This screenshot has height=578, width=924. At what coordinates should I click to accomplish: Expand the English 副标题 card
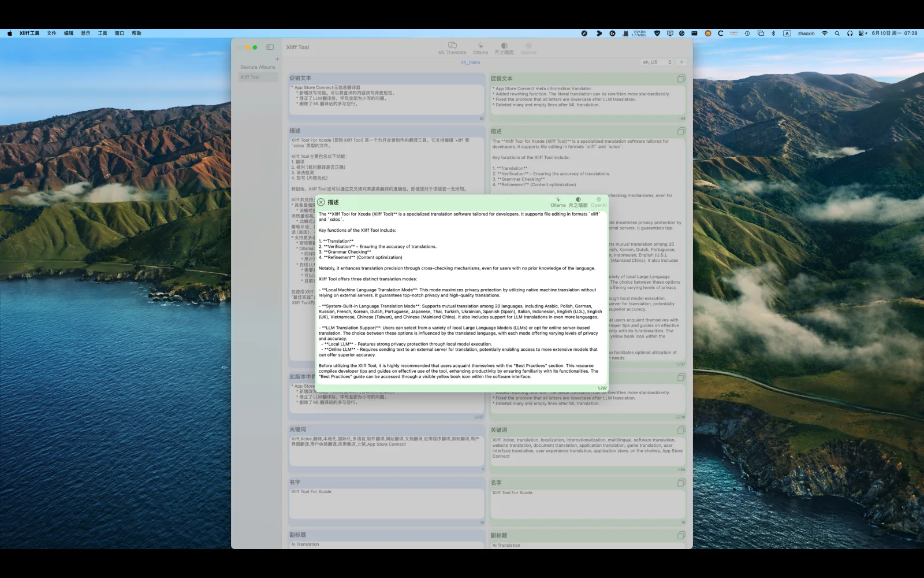681,535
